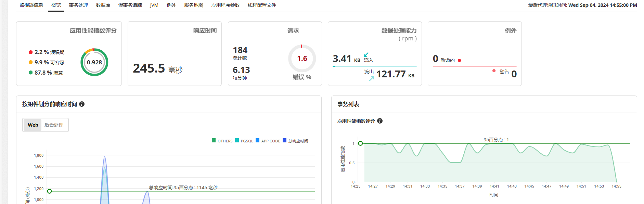Click the 1145 毫秒 percentile marker circle

point(49,191)
